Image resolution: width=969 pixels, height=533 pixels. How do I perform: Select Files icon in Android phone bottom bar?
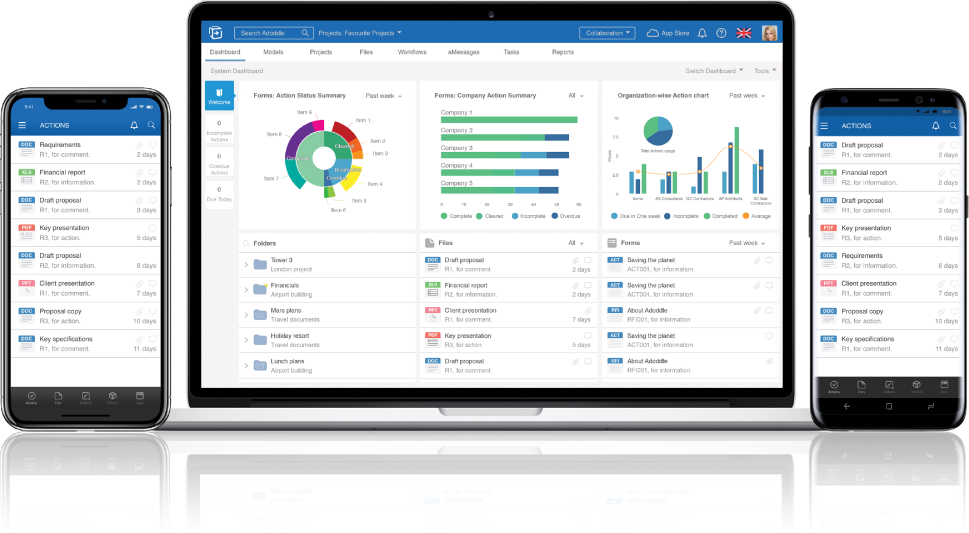[861, 386]
